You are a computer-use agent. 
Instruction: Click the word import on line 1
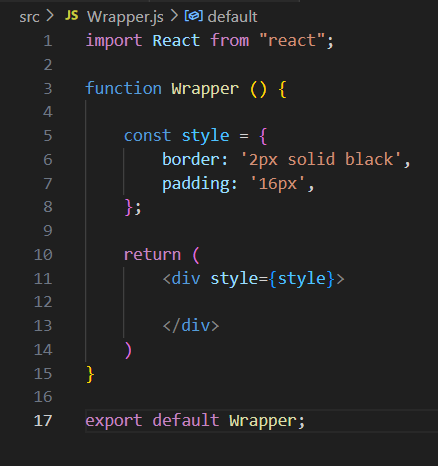click(x=114, y=41)
